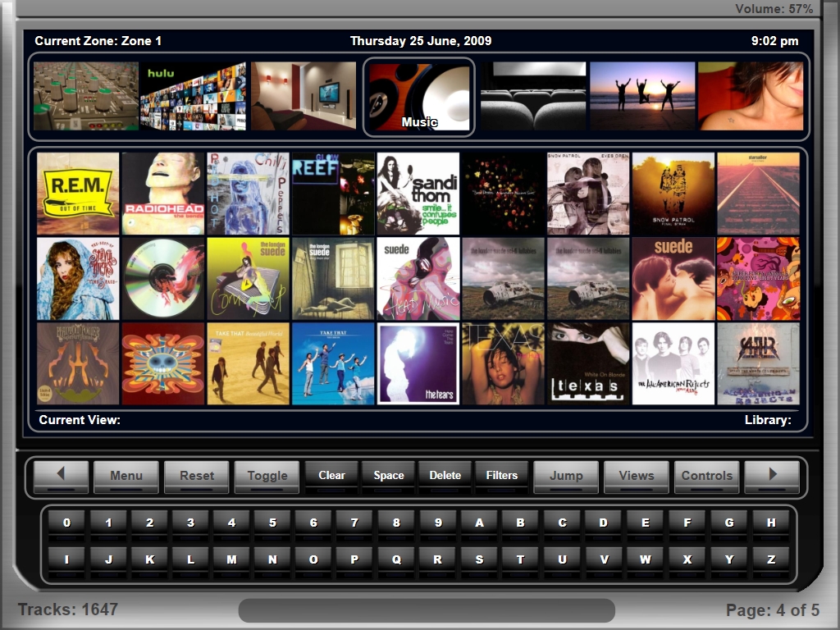Open the Jump menu
840x630 pixels.
point(566,477)
